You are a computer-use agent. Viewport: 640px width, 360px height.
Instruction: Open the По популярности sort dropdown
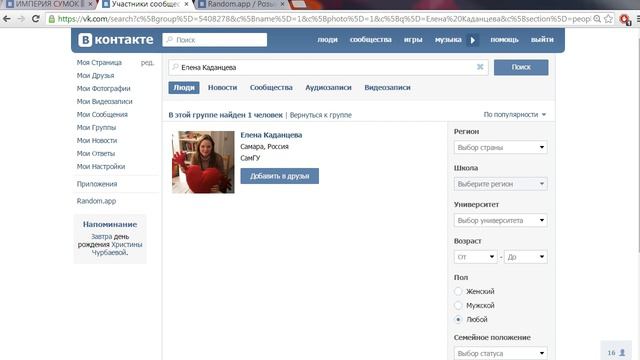coord(515,115)
